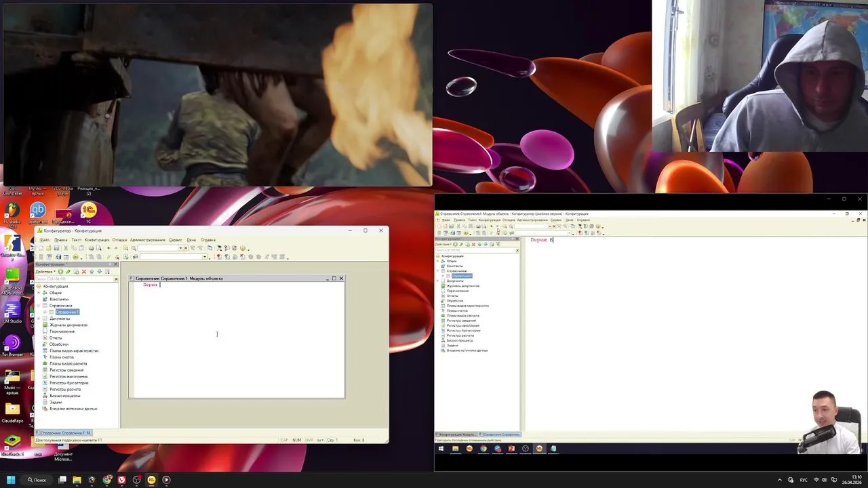Open 1C application on Windows taskbar
868x488 pixels.
tap(151, 480)
